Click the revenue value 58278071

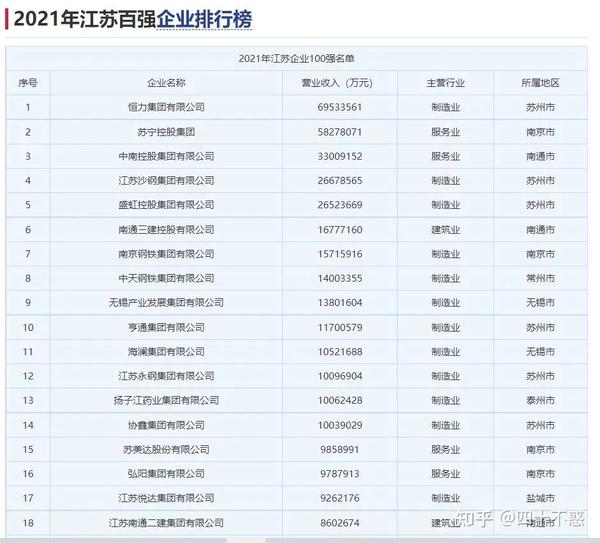340,132
